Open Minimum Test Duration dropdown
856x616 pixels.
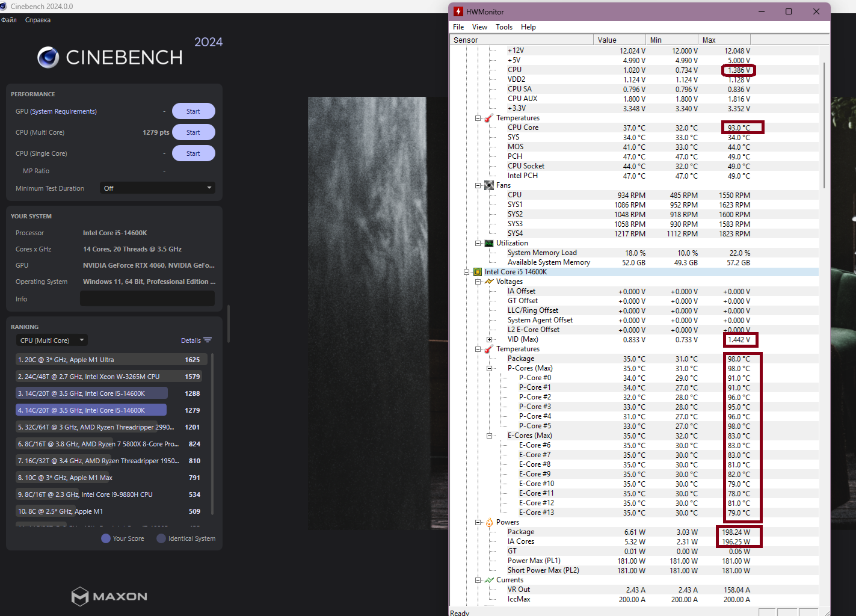[x=158, y=188]
